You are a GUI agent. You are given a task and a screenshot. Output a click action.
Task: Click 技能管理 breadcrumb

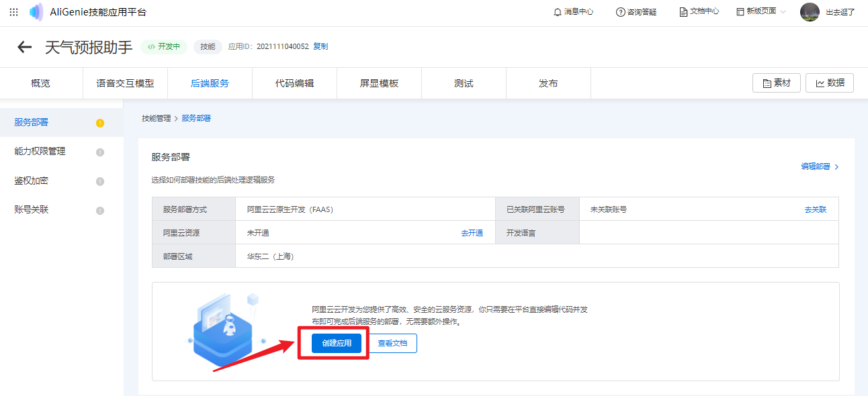pyautogui.click(x=157, y=118)
